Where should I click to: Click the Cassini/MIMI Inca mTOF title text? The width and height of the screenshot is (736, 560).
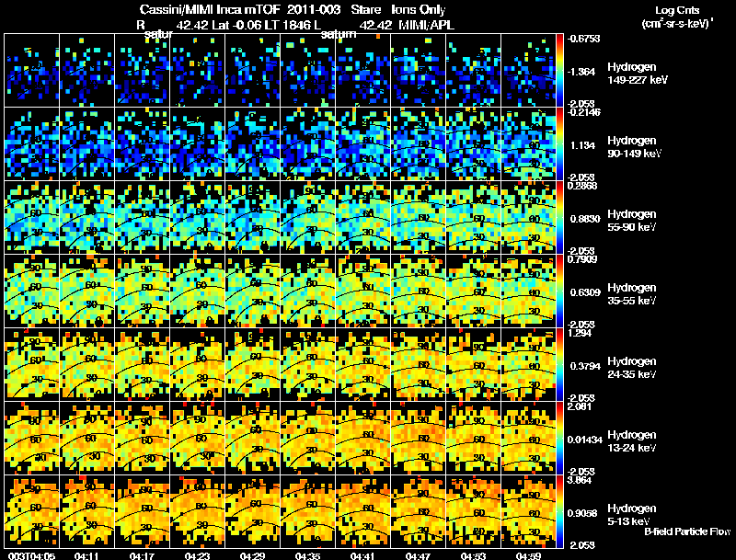(210, 9)
